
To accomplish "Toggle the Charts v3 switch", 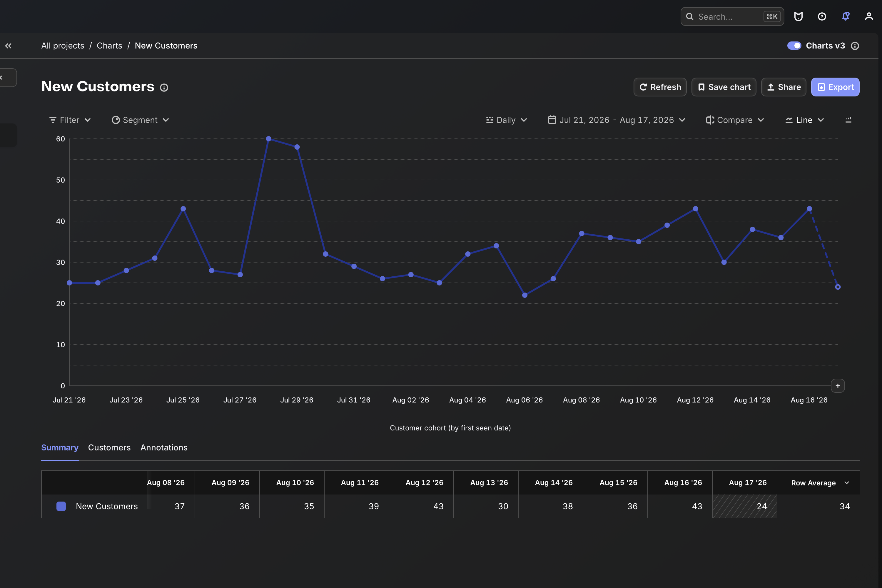I will tap(794, 46).
